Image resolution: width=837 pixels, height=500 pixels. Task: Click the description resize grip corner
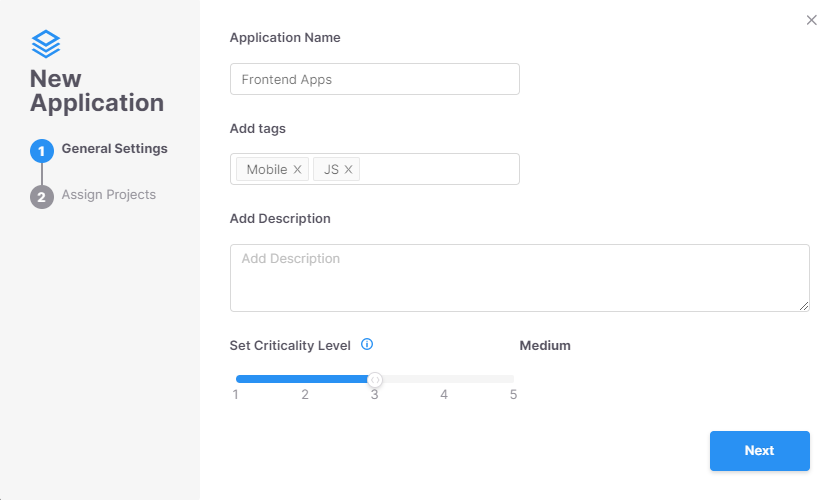(x=804, y=306)
